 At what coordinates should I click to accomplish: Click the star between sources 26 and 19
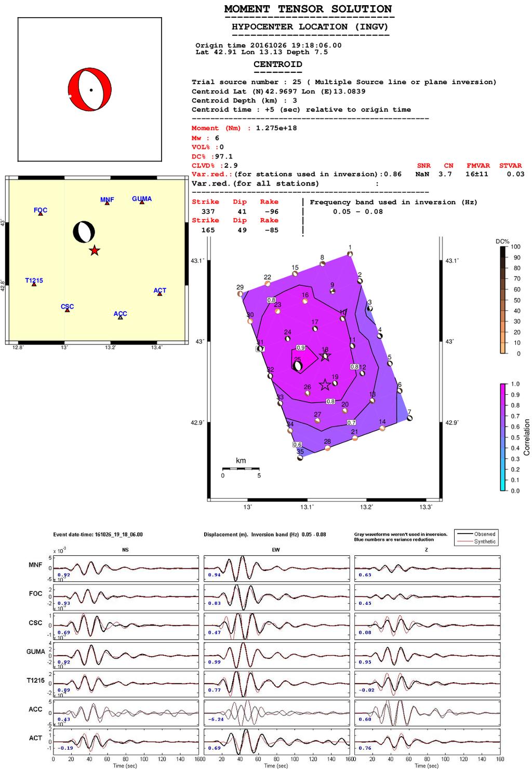325,384
